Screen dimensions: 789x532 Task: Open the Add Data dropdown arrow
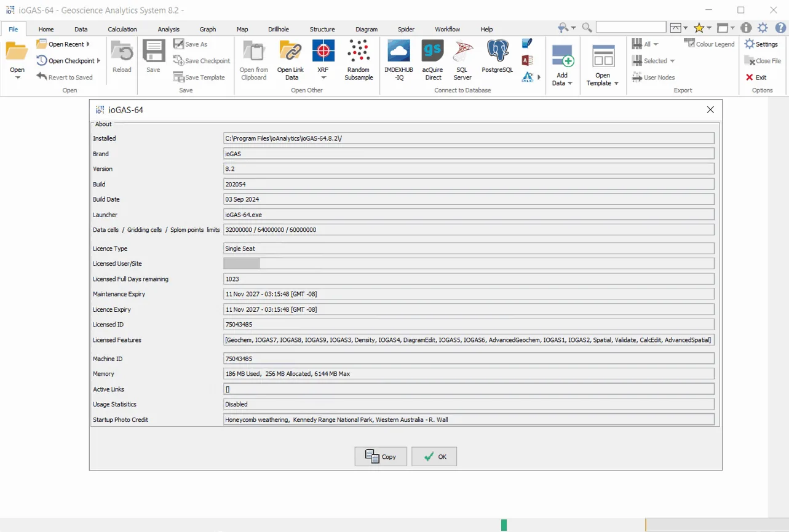point(570,83)
